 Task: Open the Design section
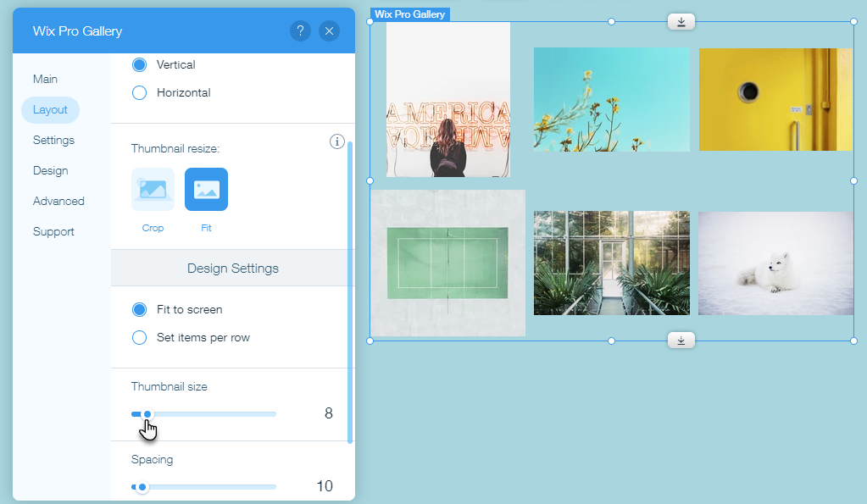pyautogui.click(x=50, y=170)
